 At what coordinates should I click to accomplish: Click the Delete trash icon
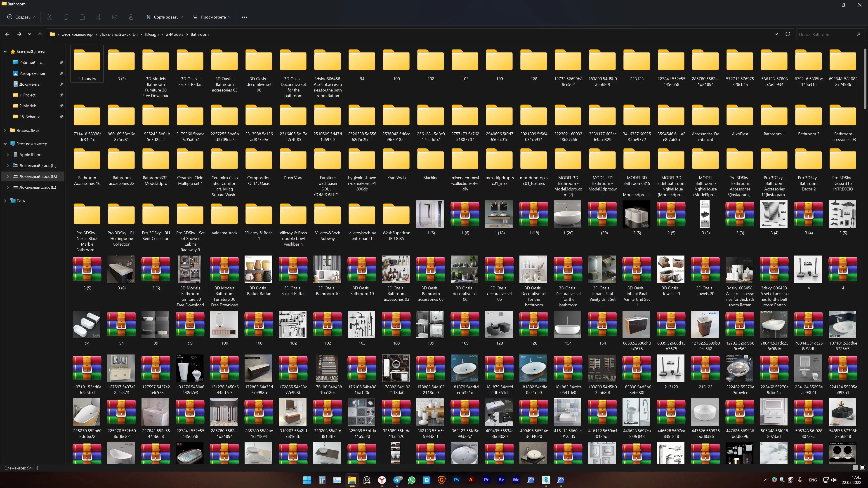(x=131, y=17)
